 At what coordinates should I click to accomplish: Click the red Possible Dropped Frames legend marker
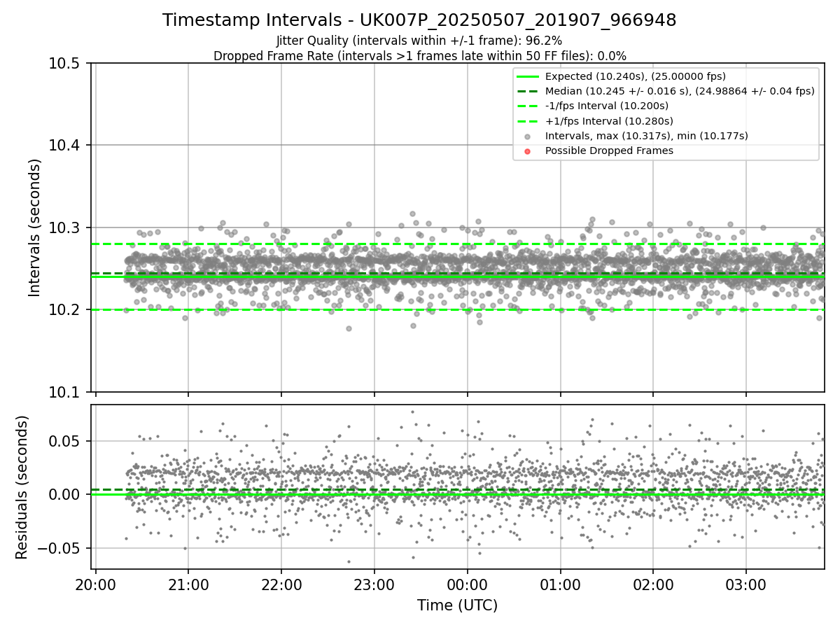(x=528, y=151)
